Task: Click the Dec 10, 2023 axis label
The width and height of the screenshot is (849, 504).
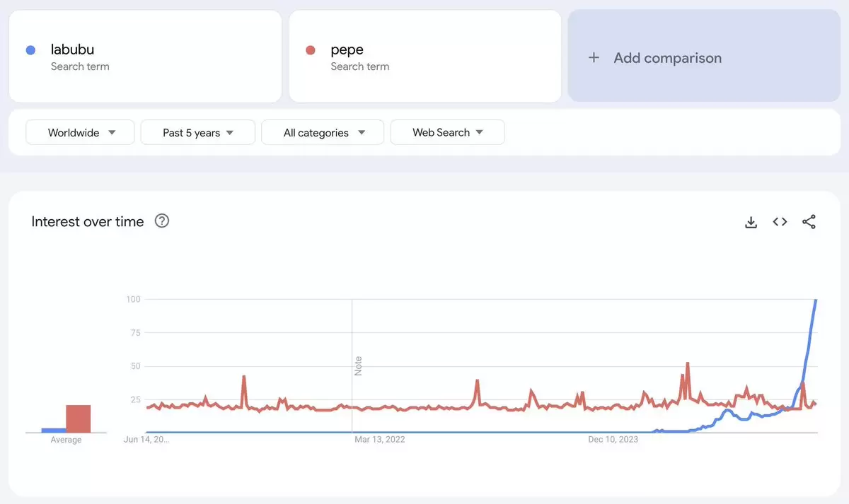Action: pos(613,439)
